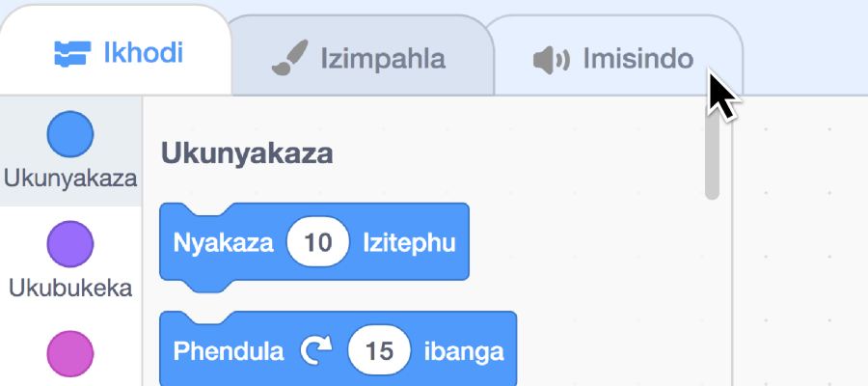Click the word Nyakaza on the move block
The width and height of the screenshot is (868, 386).
pos(223,243)
